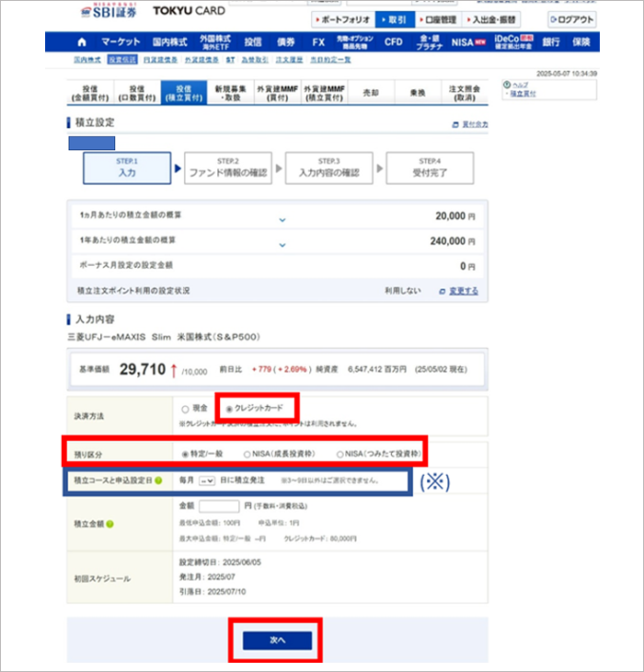Click the red price-up arrow by 29,710
Screen dimensions: 644x672
[173, 369]
